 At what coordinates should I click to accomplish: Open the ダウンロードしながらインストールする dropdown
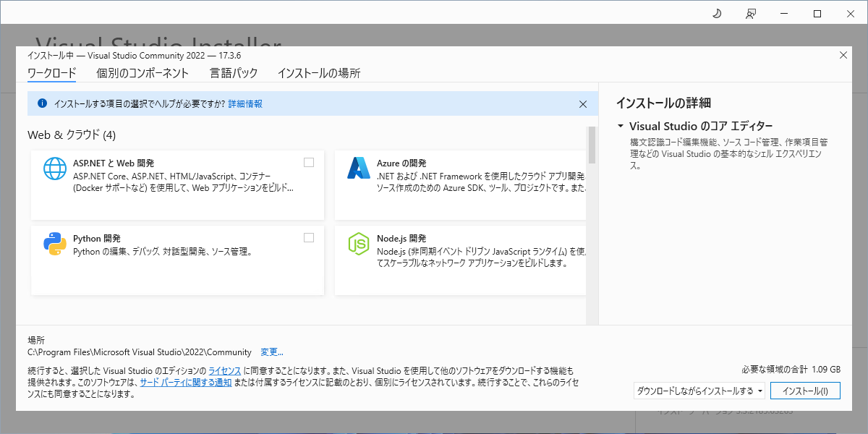pyautogui.click(x=699, y=391)
